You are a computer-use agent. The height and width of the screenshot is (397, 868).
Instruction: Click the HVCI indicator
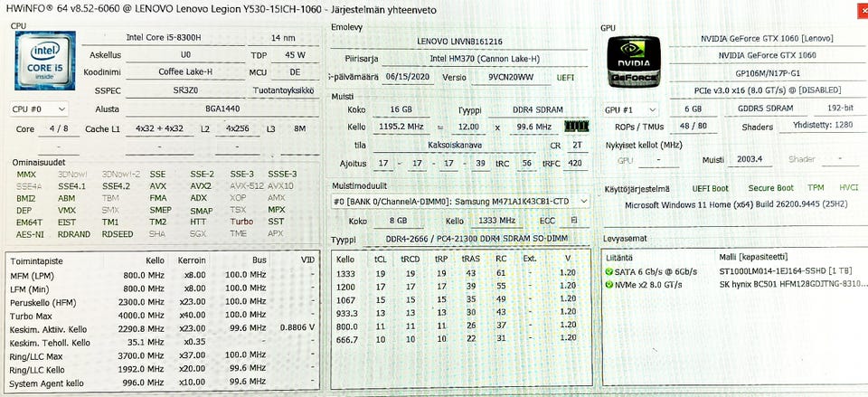(x=849, y=188)
